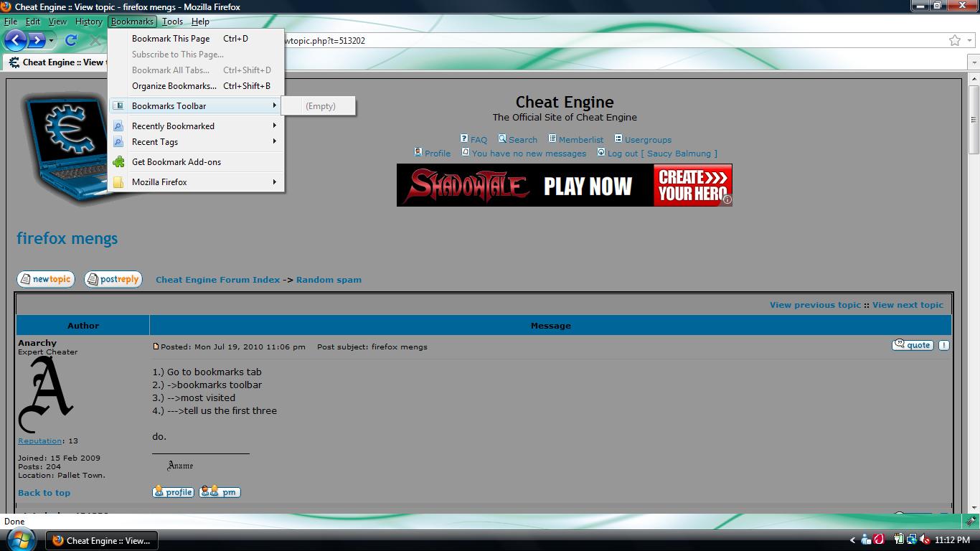Click the ad info icon on banner
Screen dimensions: 980x551
(x=727, y=200)
